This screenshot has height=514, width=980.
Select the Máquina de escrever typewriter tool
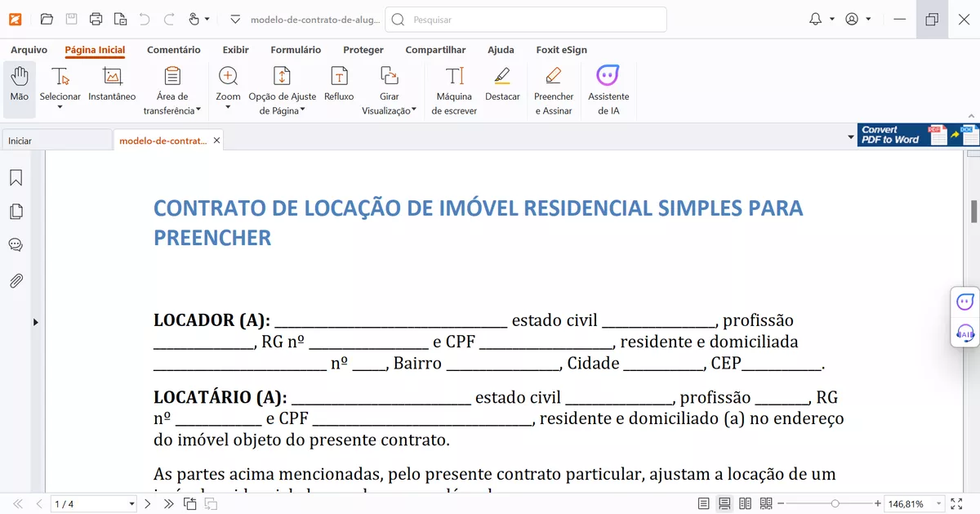click(x=453, y=88)
